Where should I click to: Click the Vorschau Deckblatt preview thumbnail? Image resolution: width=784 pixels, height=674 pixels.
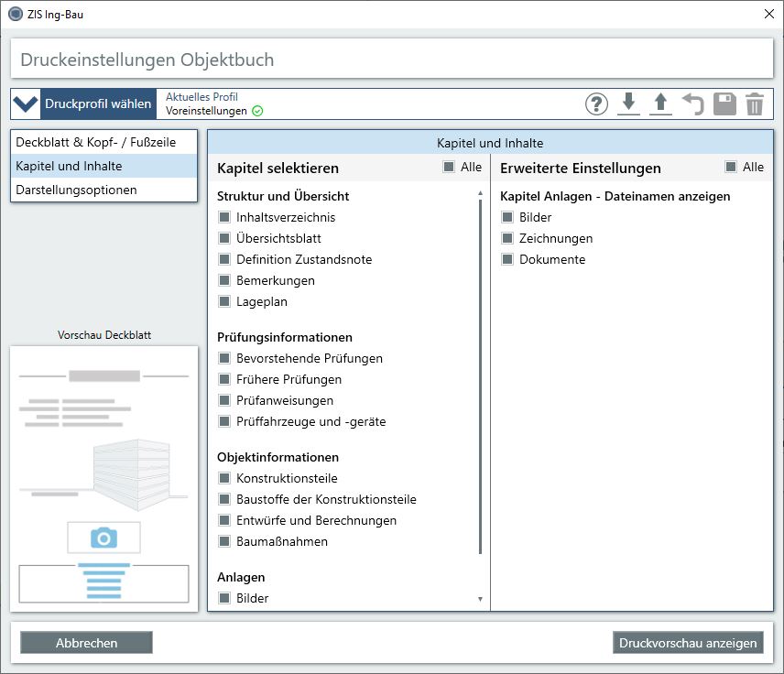coord(103,478)
